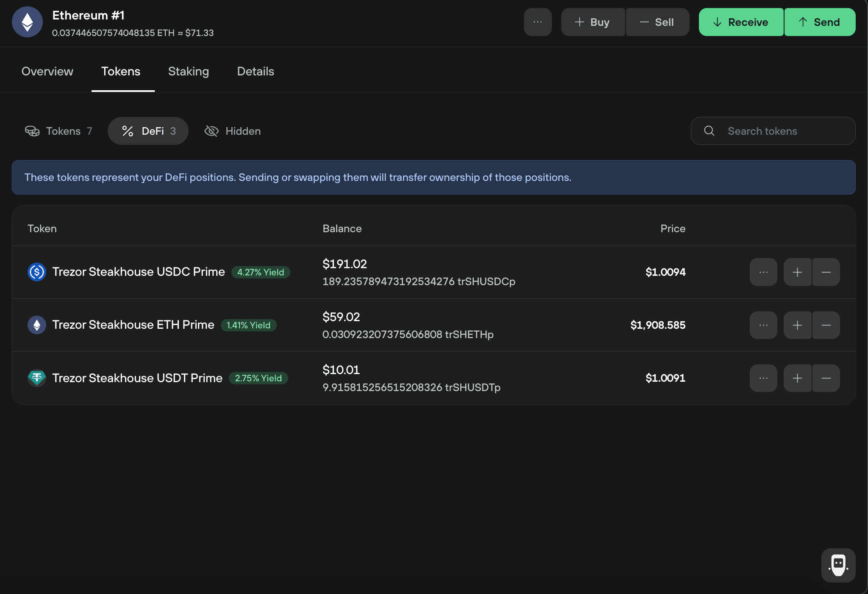Show Hidden tokens filter
This screenshot has width=868, height=594.
232,131
